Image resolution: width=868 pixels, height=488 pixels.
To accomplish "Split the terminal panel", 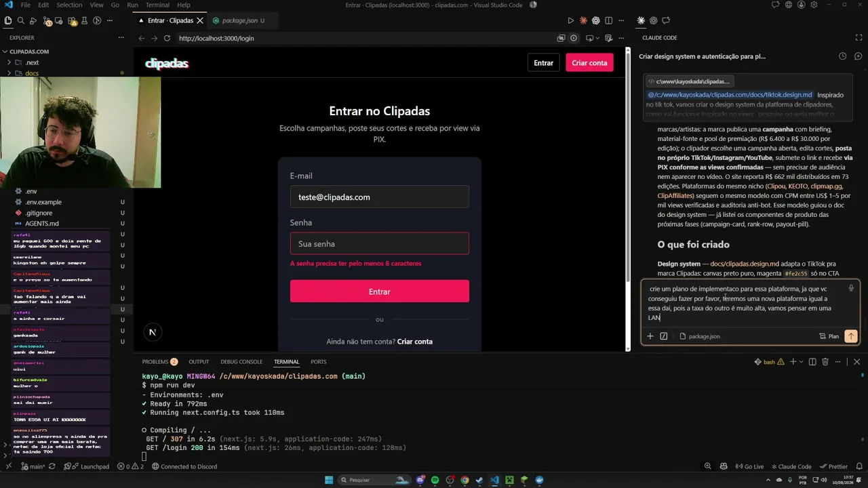I will coord(812,362).
